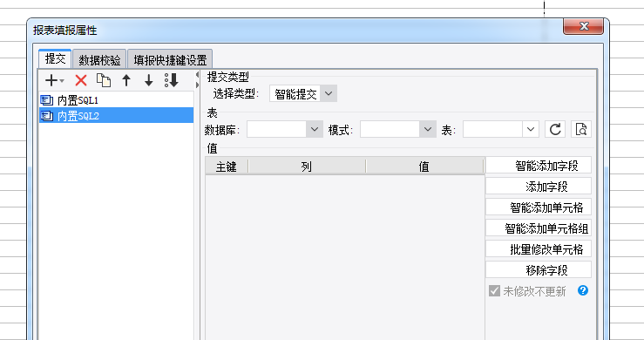Image resolution: width=644 pixels, height=340 pixels.
Task: Click the 智能添加单元格 button
Action: (x=539, y=207)
